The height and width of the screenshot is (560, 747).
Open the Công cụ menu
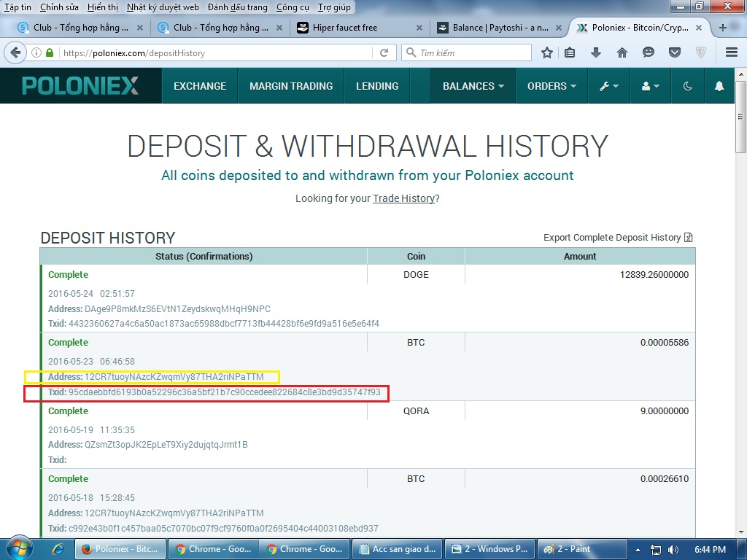293,7
